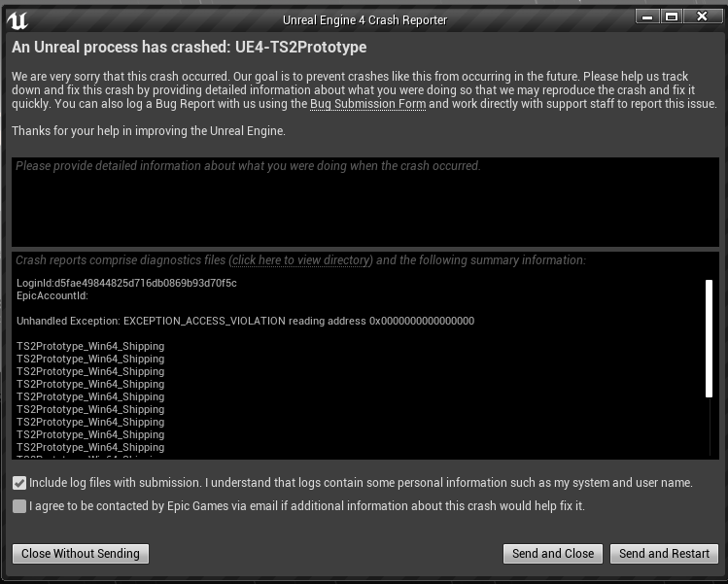Viewport: 728px width, 584px height.
Task: Click the Unreal Engine 4 Crash Reporter title bar
Action: pos(364,19)
